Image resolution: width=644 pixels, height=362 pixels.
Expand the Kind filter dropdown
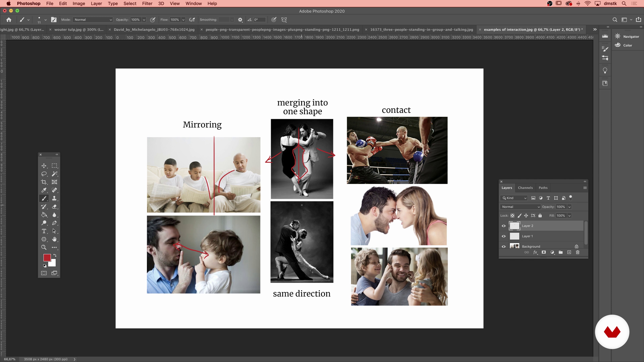(x=514, y=198)
